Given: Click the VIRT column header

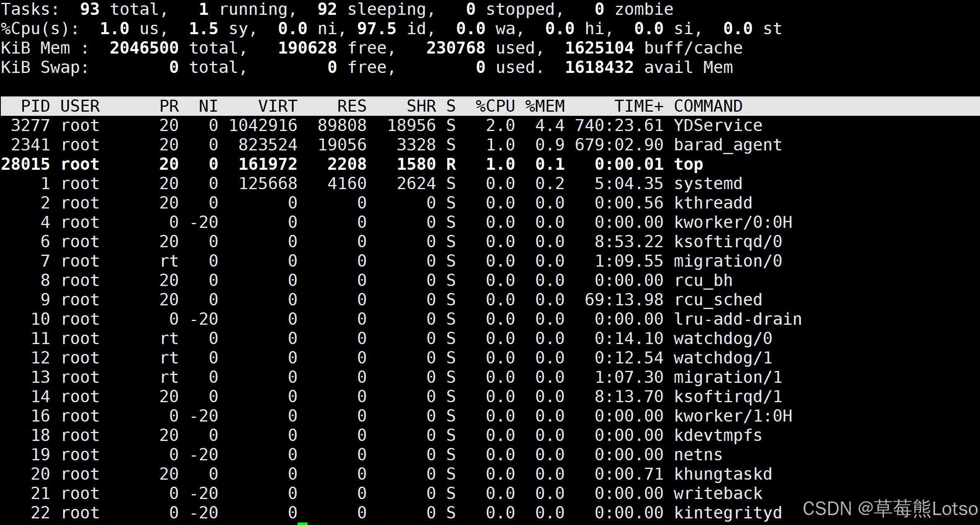Looking at the screenshot, I should click(277, 106).
